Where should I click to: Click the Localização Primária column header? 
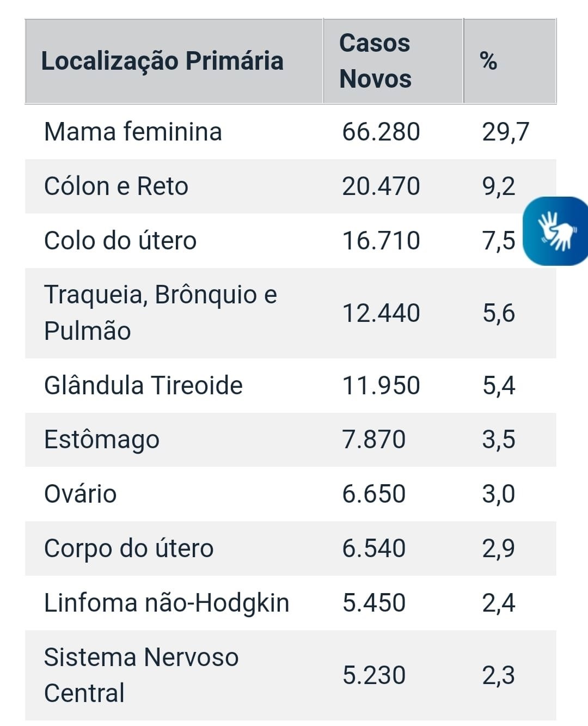point(162,61)
